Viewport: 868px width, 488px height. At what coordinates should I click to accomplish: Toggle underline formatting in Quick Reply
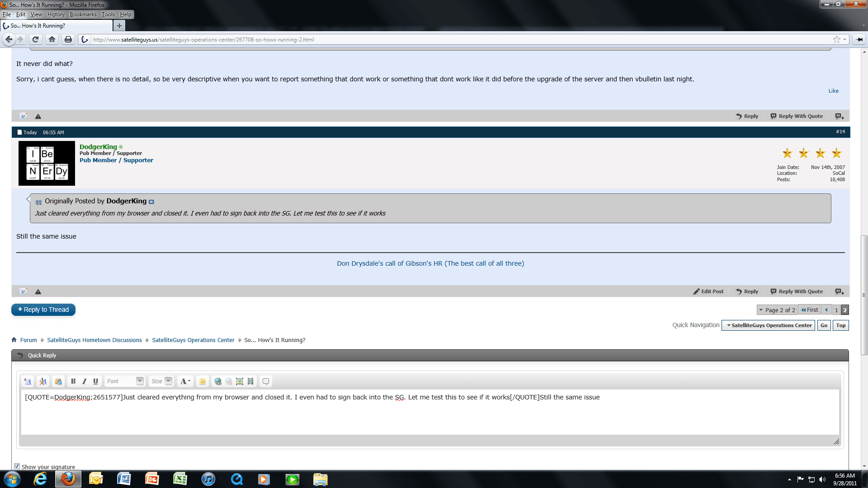(95, 381)
